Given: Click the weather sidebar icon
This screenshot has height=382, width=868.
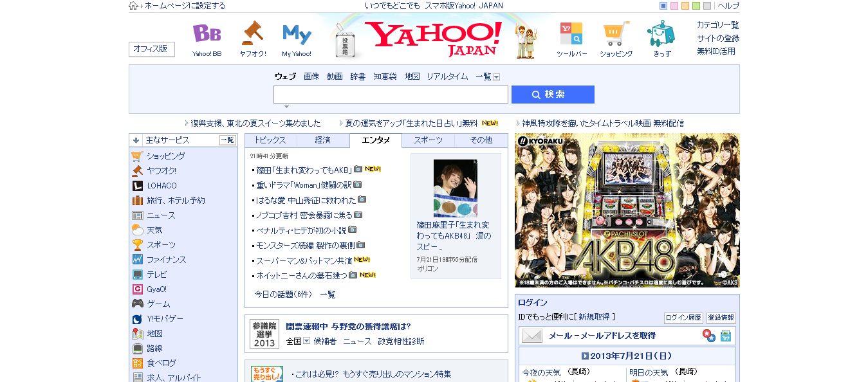Looking at the screenshot, I should click(x=137, y=230).
